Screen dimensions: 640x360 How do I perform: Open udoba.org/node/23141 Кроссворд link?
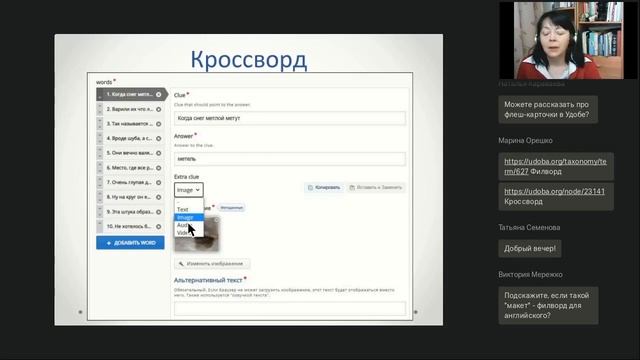coord(554,191)
